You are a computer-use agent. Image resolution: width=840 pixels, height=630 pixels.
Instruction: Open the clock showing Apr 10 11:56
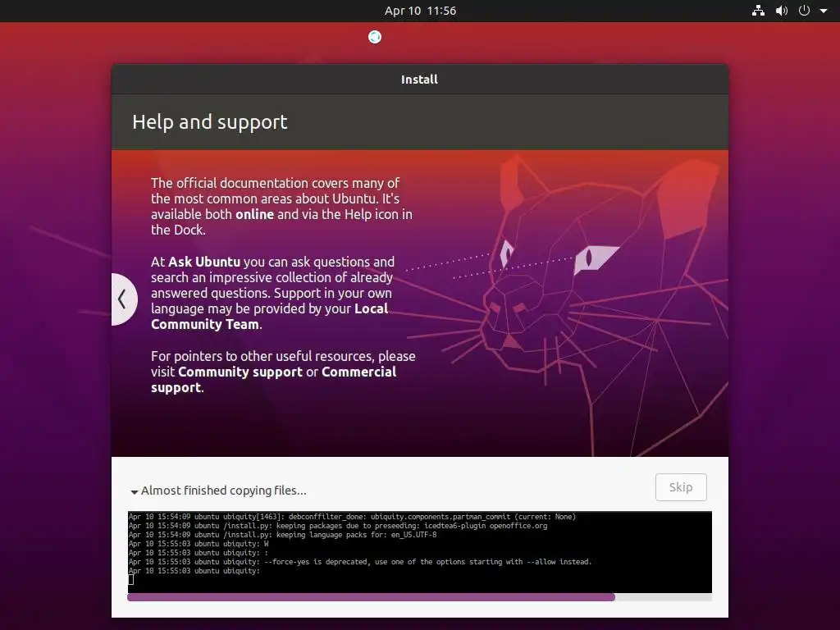[420, 11]
